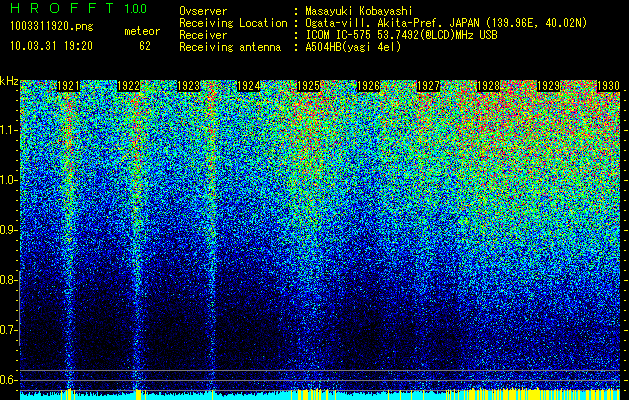This screenshot has width=629, height=400.
Task: Click the 1927 time marker label
Action: (429, 86)
